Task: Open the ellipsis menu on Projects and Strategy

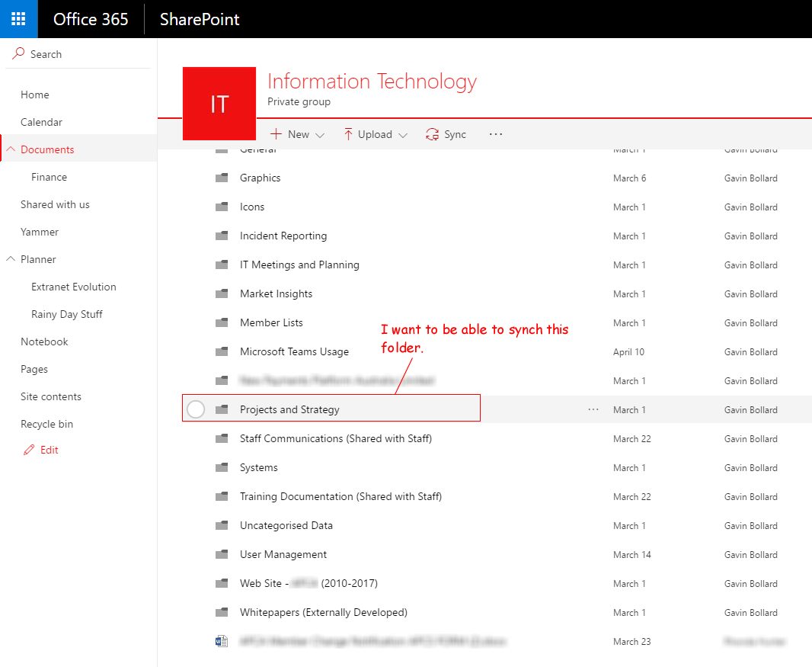Action: click(593, 409)
